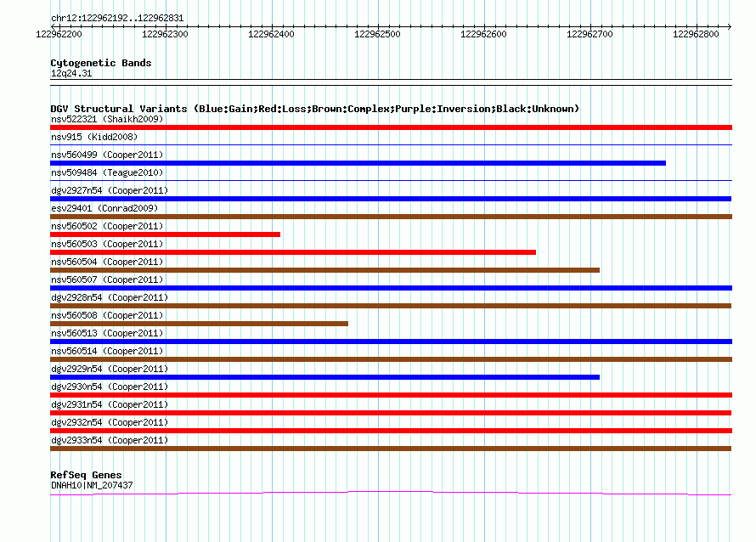Select the short brown nsv560508 bar
This screenshot has width=756, height=542.
[x=199, y=324]
